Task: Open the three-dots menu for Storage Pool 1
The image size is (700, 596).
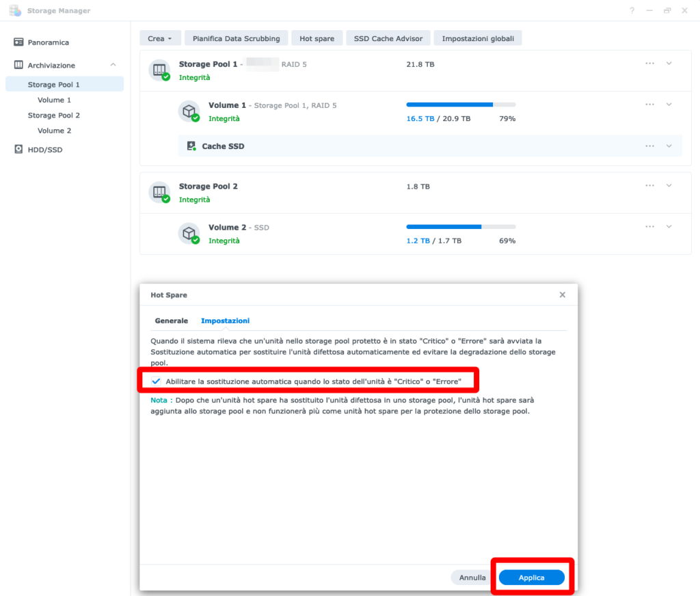Action: [x=649, y=64]
